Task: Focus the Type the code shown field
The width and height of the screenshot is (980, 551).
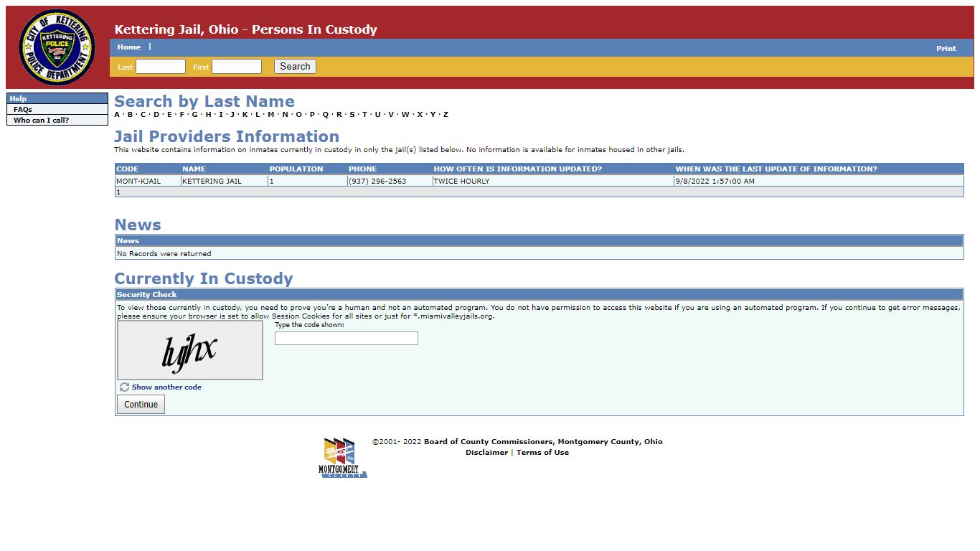Action: (347, 338)
